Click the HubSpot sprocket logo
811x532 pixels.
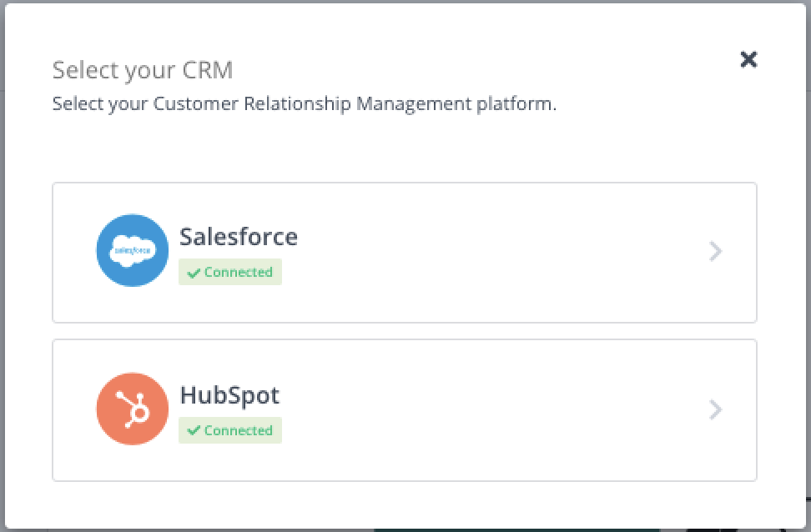tap(133, 409)
